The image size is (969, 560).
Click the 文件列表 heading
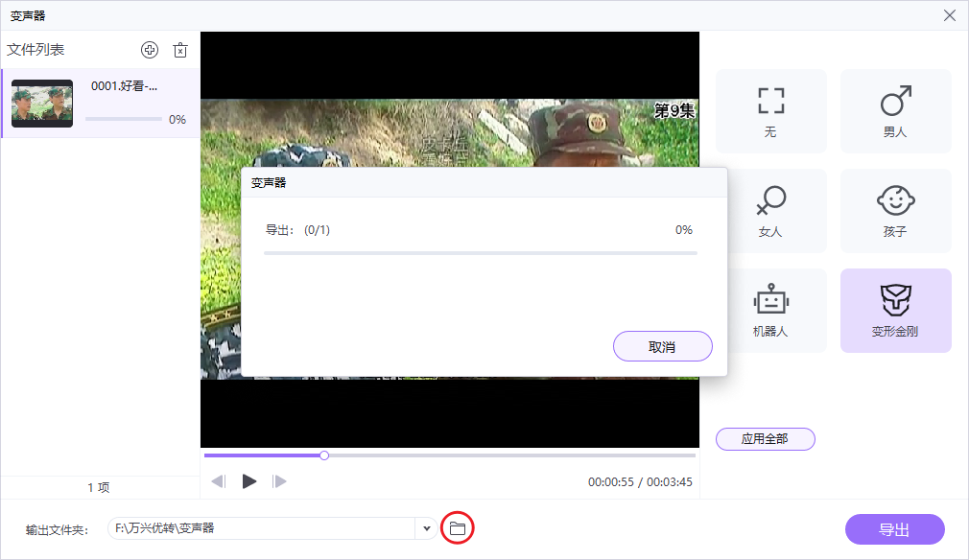35,50
